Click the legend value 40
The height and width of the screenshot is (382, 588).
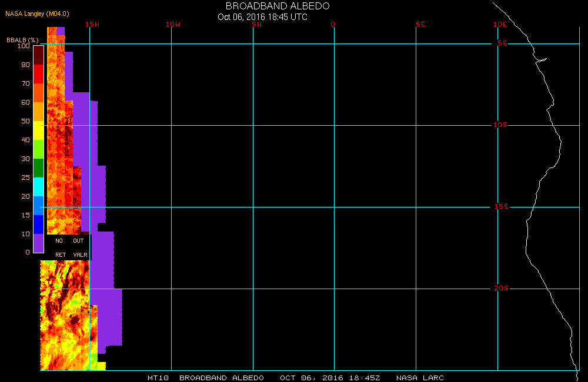click(25, 139)
